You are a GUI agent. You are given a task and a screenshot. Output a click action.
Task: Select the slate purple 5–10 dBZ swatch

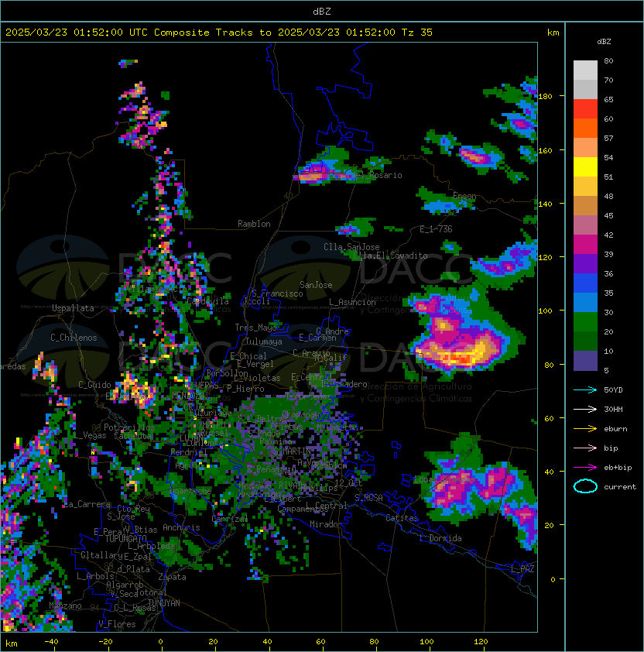click(x=585, y=361)
